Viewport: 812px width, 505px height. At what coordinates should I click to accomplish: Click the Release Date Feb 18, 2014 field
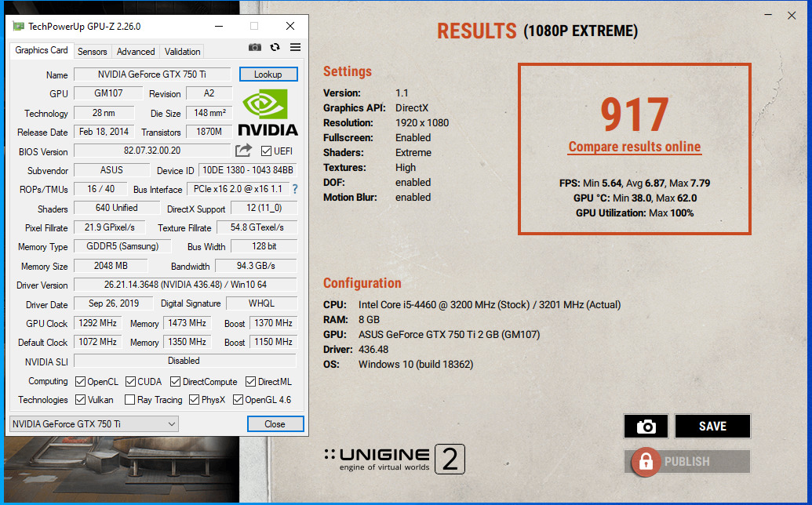click(104, 132)
